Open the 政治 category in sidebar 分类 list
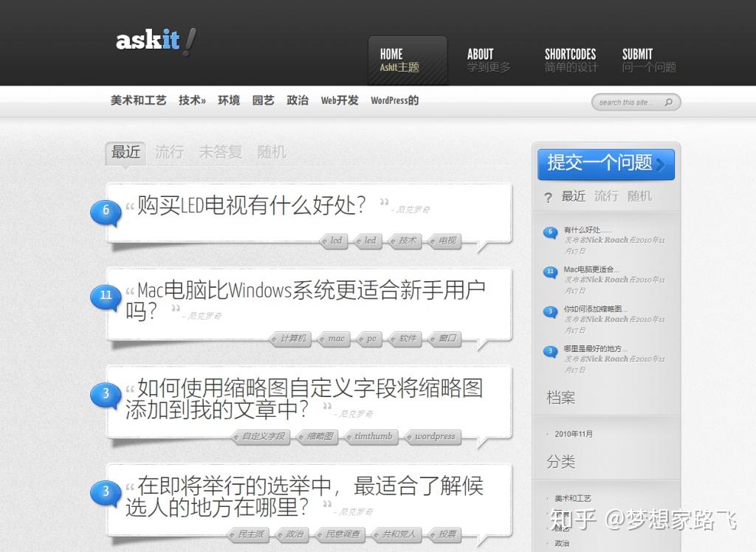The width and height of the screenshot is (756, 552). [x=561, y=542]
